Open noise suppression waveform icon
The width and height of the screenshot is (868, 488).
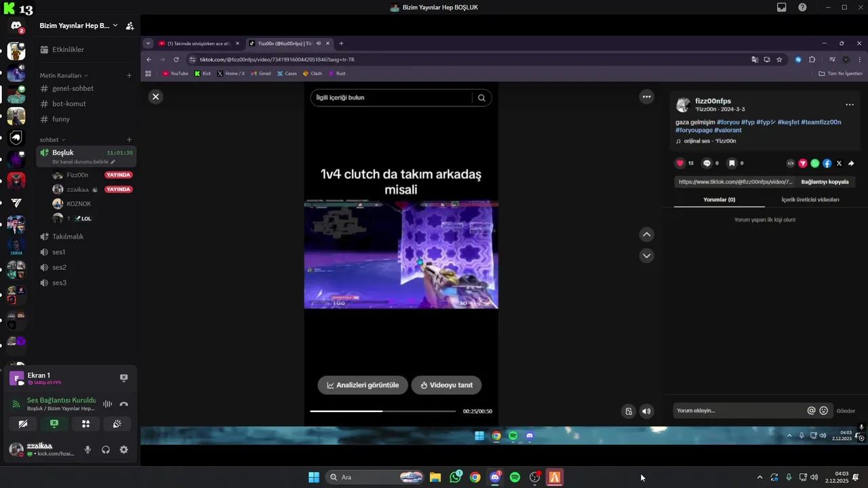click(107, 404)
